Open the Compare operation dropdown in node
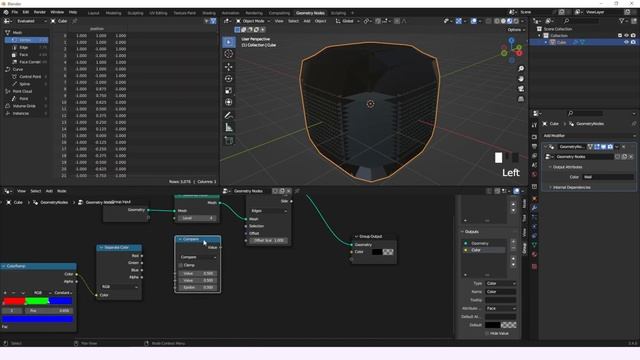 point(198,257)
